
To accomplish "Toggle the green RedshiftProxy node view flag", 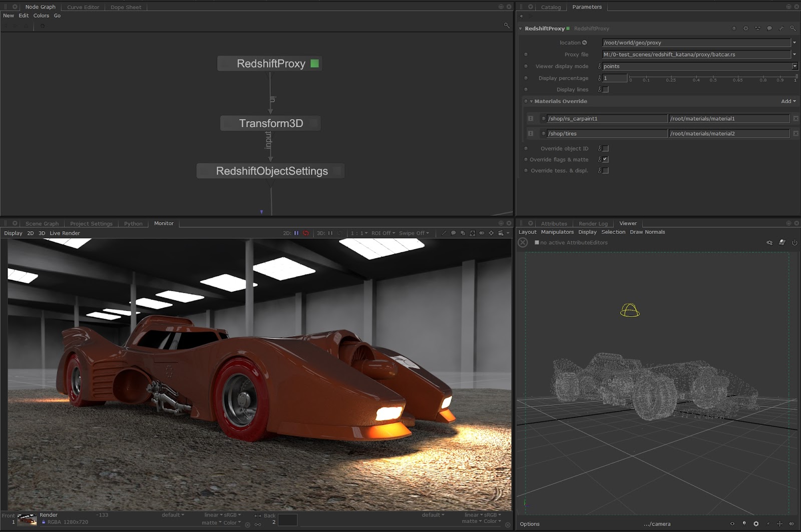I will coord(314,64).
